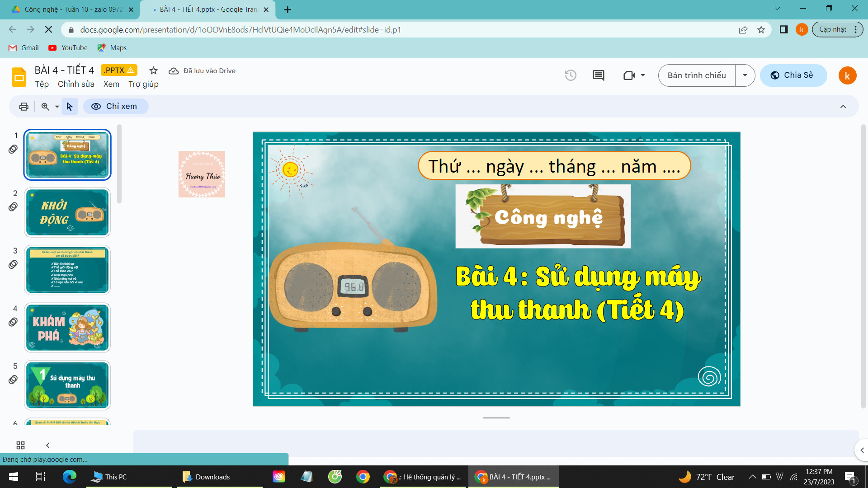Open slideshow options dropdown arrow
The width and height of the screenshot is (868, 488).
(x=745, y=75)
